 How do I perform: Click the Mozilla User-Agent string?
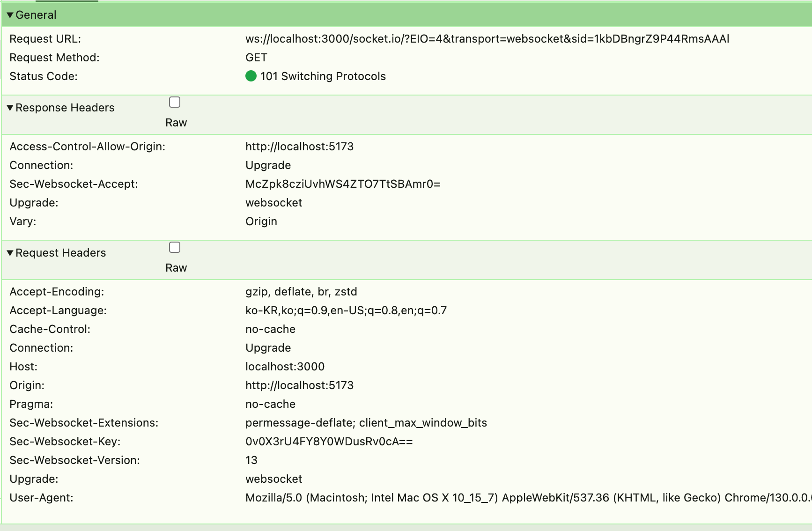pyautogui.click(x=524, y=498)
